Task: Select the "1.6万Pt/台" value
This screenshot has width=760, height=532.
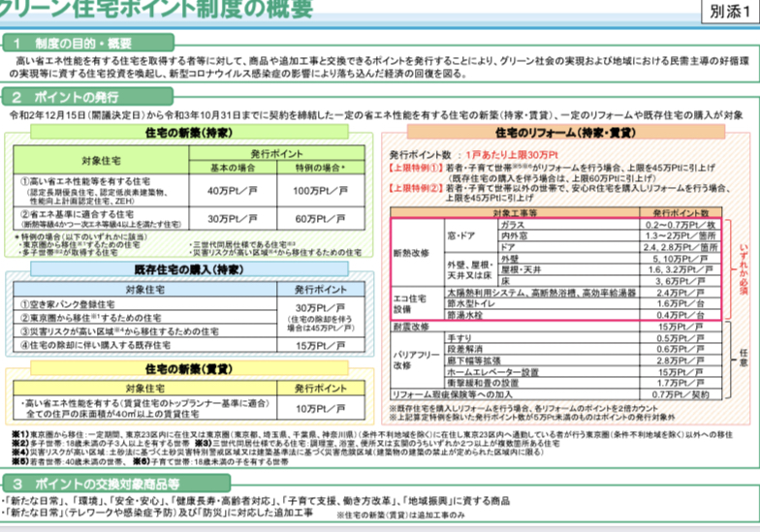Action: point(681,304)
